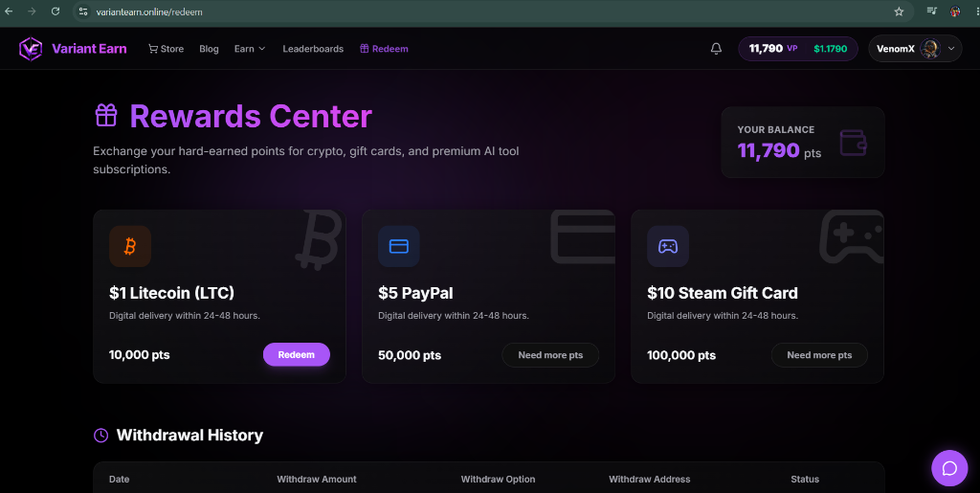Open the Variant Earn brand link
The height and width of the screenshot is (493, 980).
click(x=89, y=49)
